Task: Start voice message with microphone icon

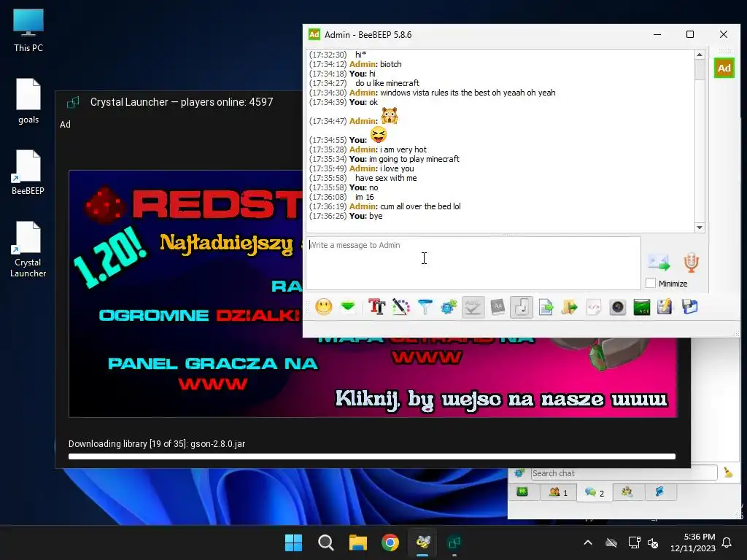Action: [692, 262]
